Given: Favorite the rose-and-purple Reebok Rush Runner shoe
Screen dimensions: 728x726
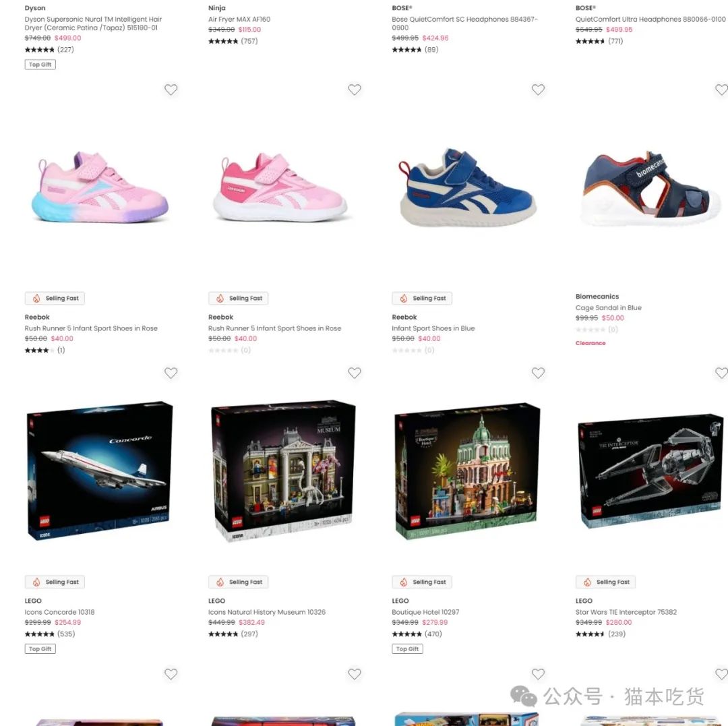Looking at the screenshot, I should 171,90.
